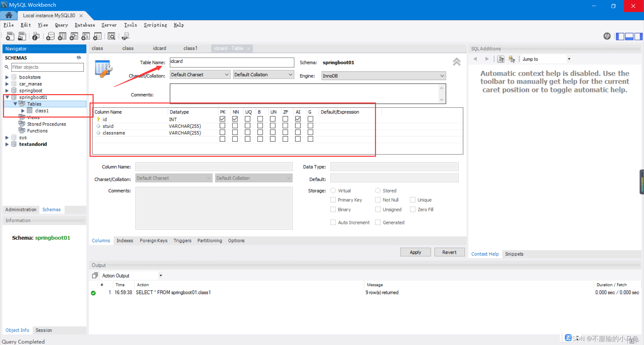Select the Stored Procedures tree node
The height and width of the screenshot is (345, 644).
click(x=46, y=124)
